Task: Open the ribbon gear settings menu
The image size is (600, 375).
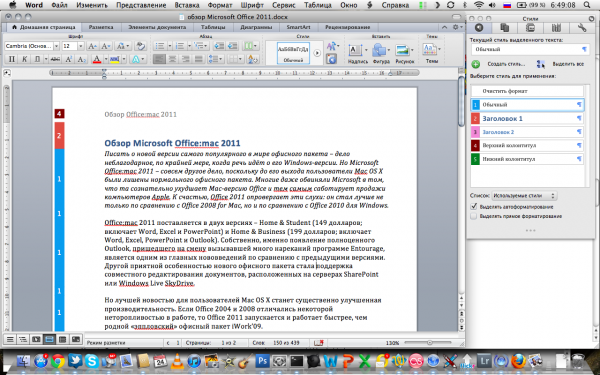Action: coord(457,27)
